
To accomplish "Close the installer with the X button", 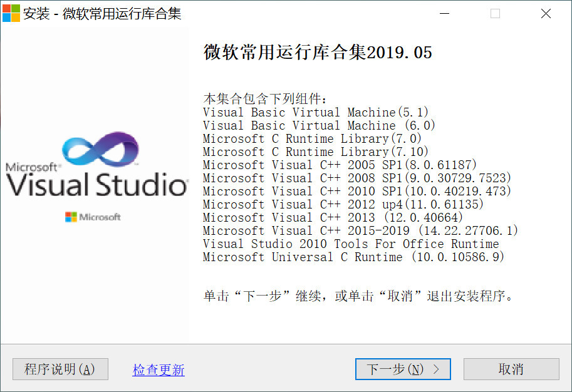I will coord(546,13).
